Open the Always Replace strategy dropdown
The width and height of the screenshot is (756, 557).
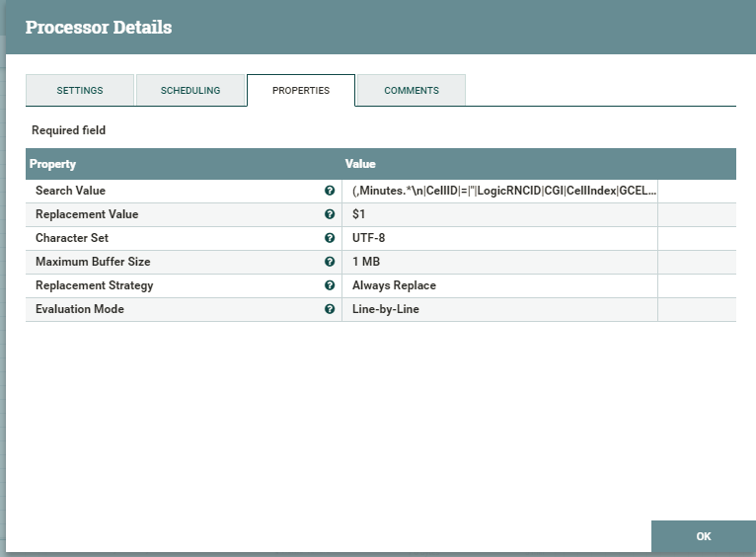click(x=498, y=285)
